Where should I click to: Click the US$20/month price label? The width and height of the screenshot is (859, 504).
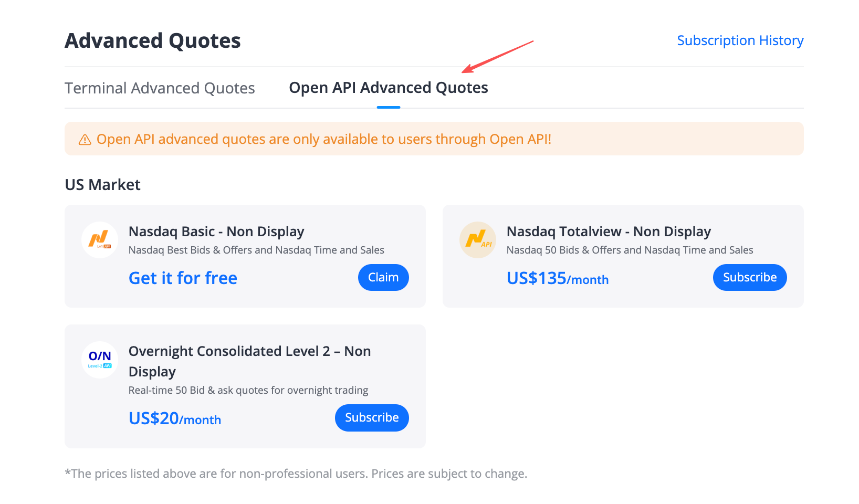pos(175,418)
